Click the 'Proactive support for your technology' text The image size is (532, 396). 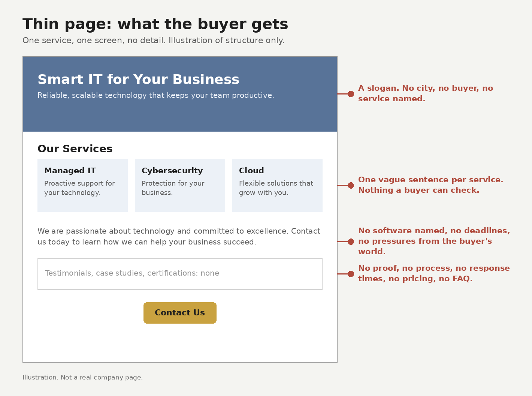[79, 188]
